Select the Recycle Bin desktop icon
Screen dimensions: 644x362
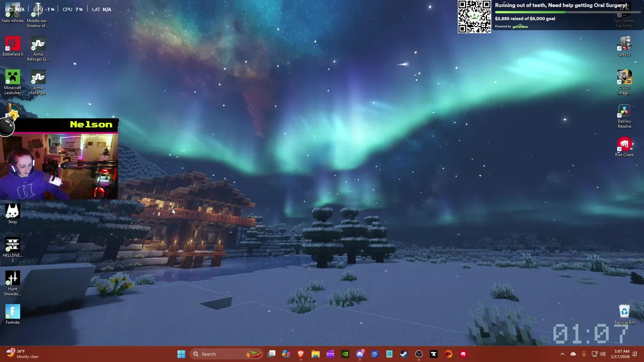tap(624, 315)
